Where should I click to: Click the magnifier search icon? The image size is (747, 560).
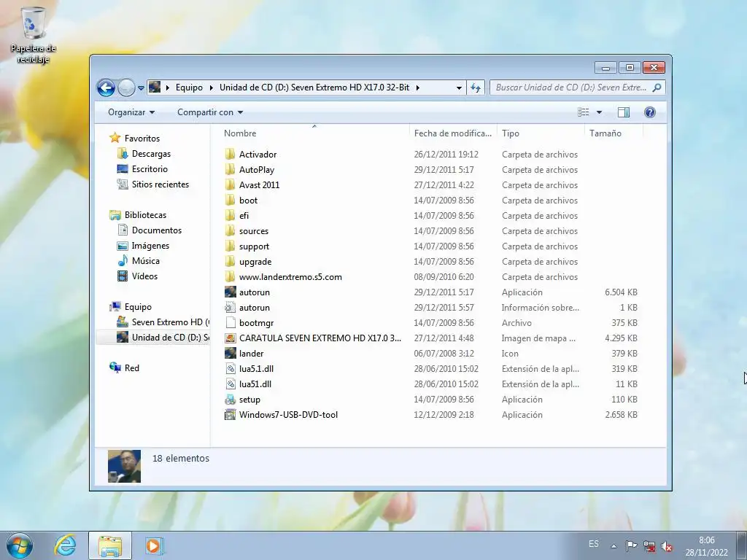[x=657, y=87]
